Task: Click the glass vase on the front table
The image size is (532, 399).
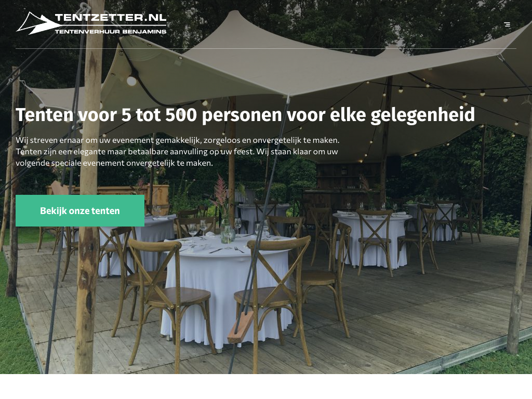Action: pyautogui.click(x=226, y=231)
